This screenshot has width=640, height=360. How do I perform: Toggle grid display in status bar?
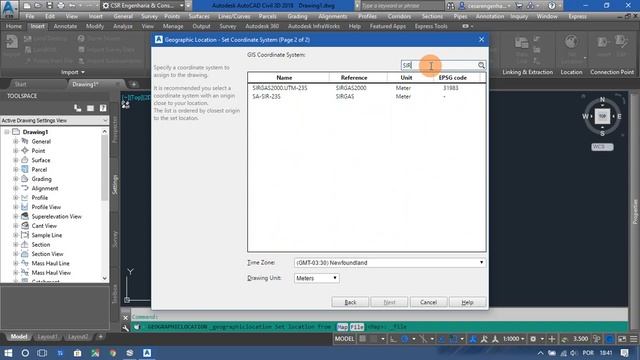(x=362, y=339)
